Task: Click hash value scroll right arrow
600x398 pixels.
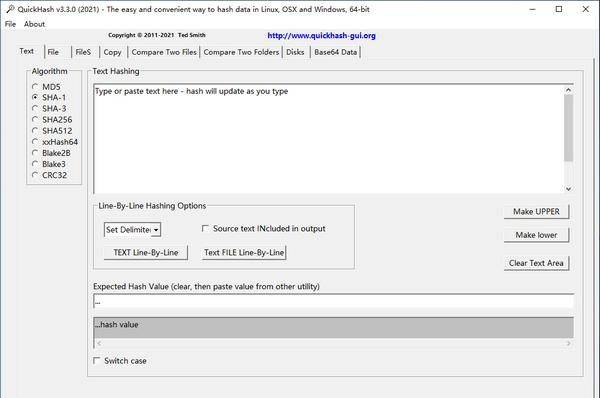Action: [x=568, y=343]
